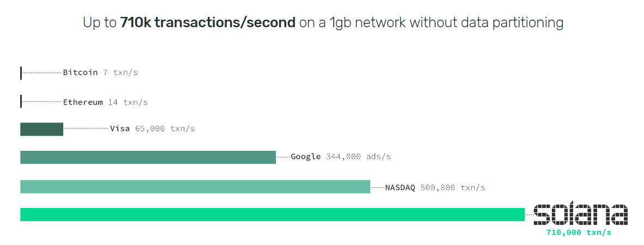Click the Ethereum label
Viewport: 644px width, 245px height.
[82, 102]
